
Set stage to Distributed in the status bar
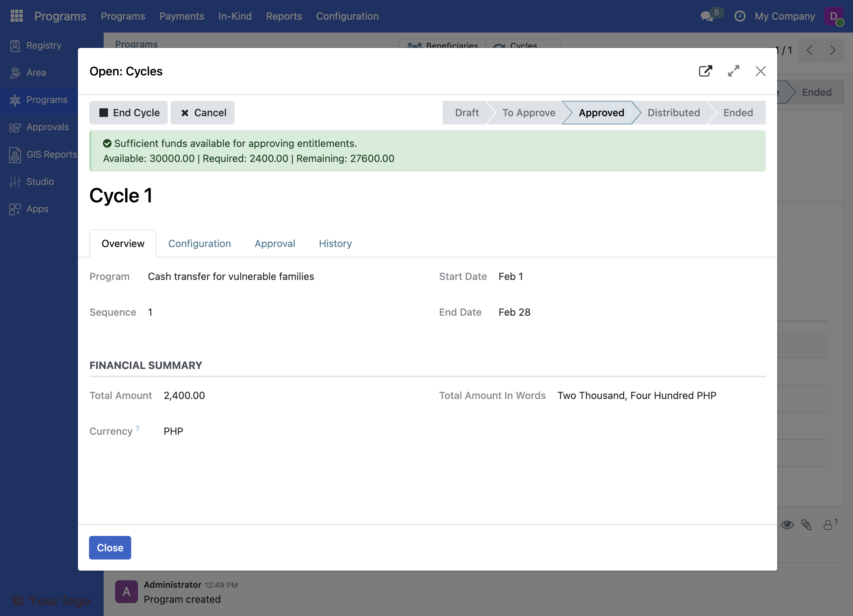point(673,113)
